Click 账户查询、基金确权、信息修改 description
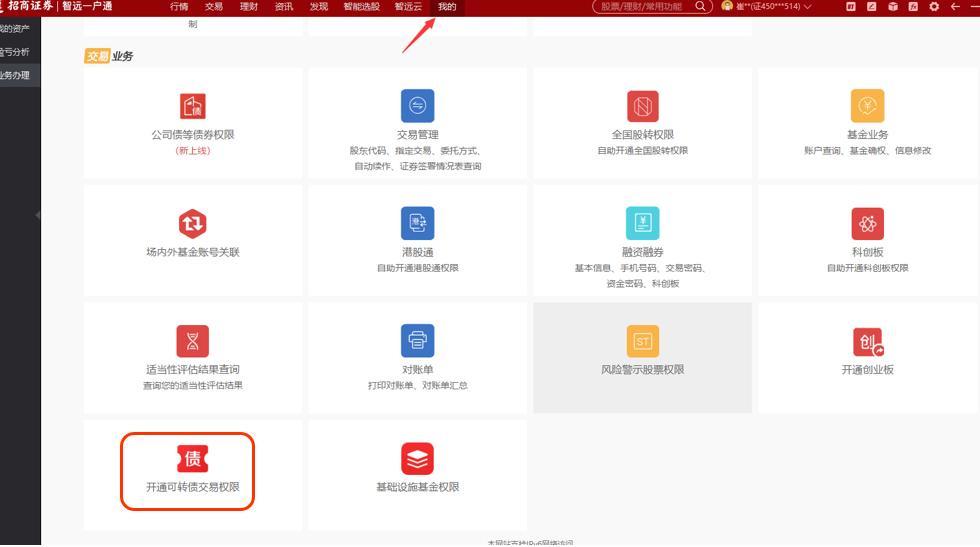Image resolution: width=980 pixels, height=547 pixels. point(868,151)
